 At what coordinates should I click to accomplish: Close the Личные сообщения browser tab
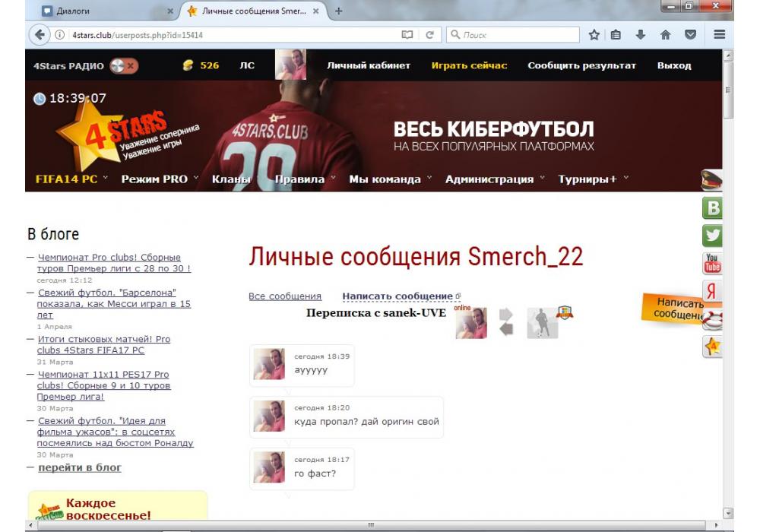[315, 11]
